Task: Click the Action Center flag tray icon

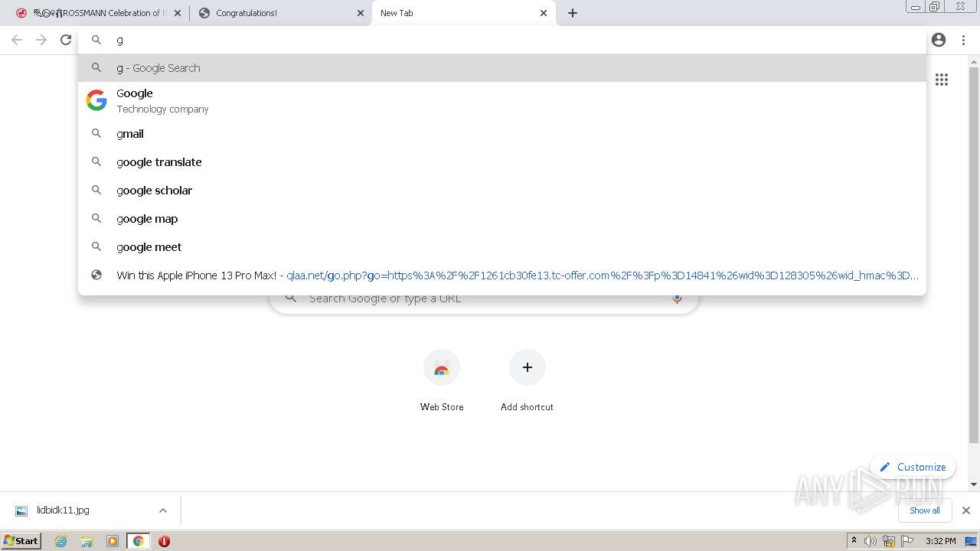Action: 907,541
